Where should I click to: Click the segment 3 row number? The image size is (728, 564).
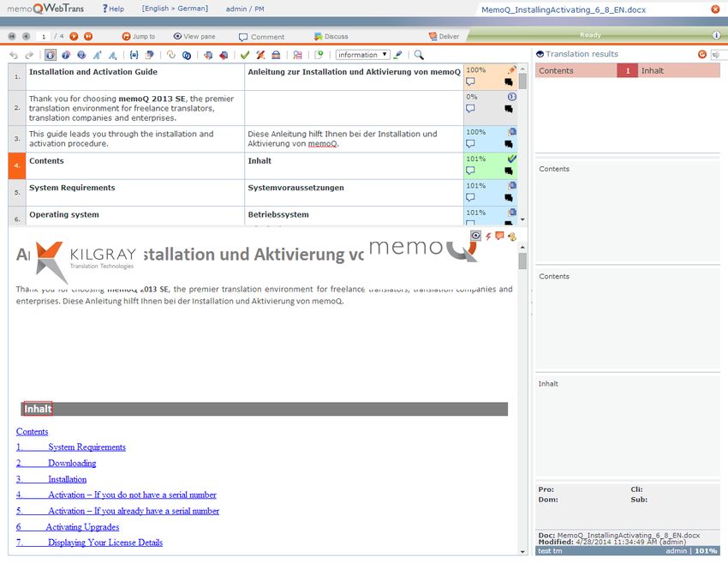point(17,139)
